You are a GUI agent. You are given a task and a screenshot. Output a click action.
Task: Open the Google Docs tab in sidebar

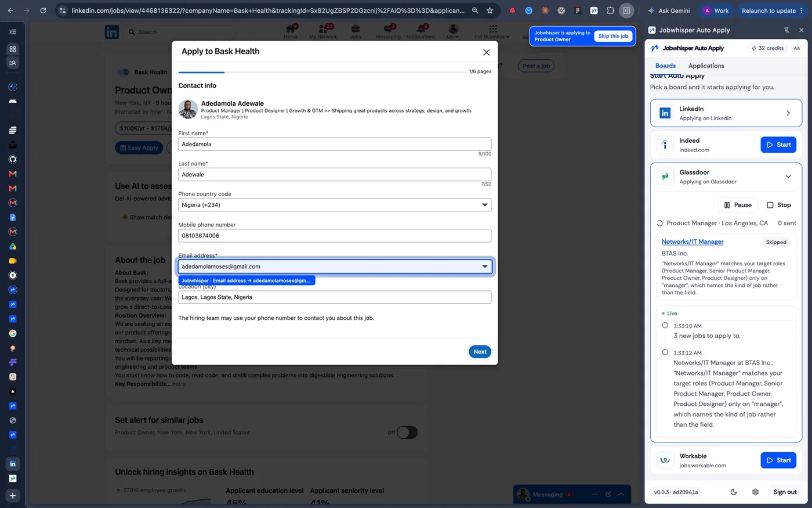coord(13,217)
